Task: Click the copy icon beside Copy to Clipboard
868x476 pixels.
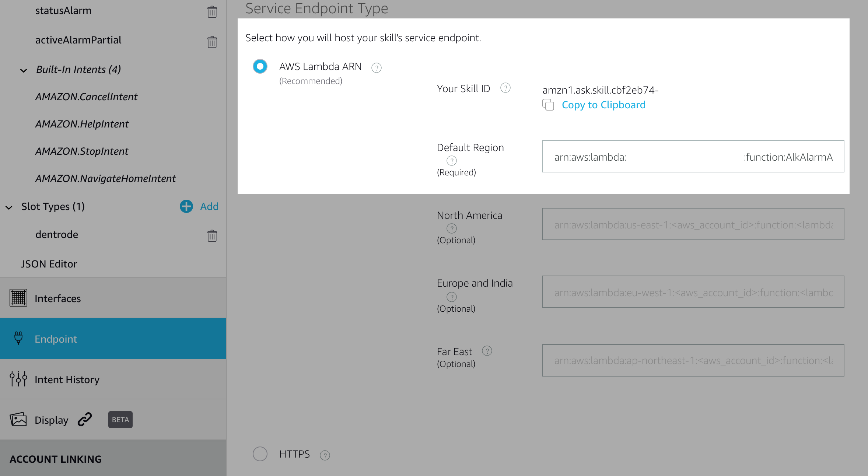Action: point(548,105)
